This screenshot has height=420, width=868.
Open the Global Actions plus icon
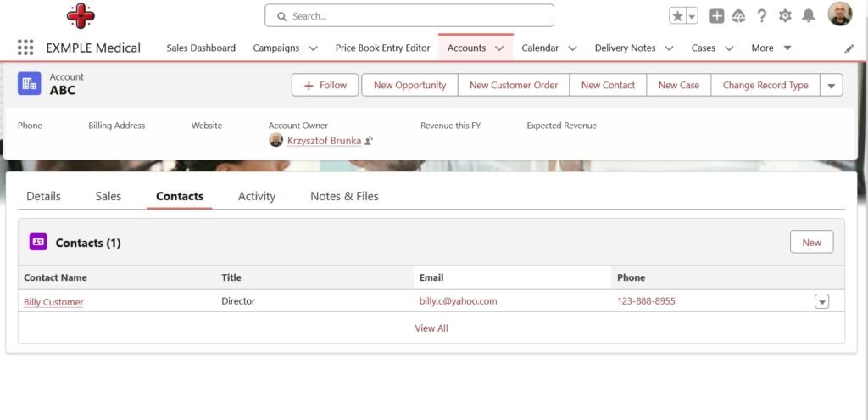click(717, 16)
